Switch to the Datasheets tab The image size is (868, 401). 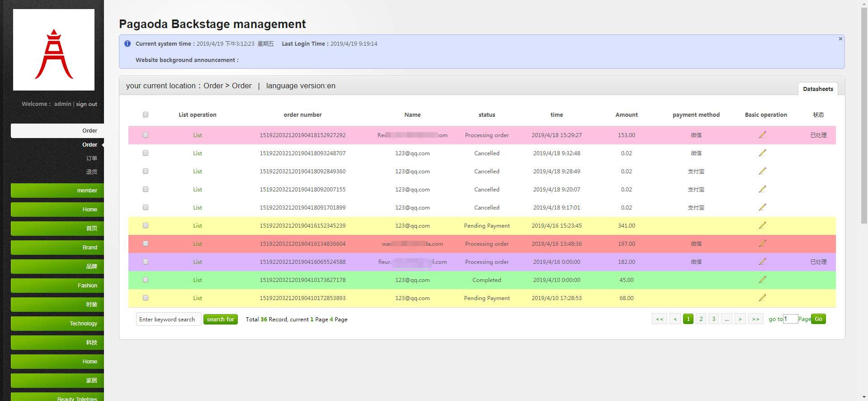click(818, 89)
